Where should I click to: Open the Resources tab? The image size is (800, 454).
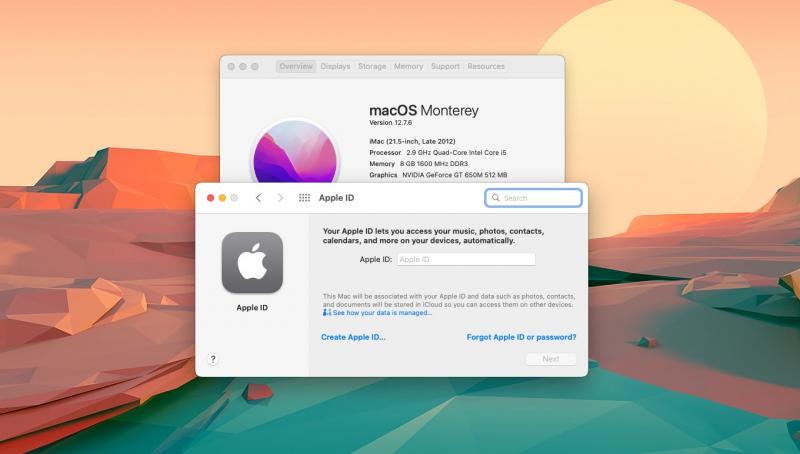tap(486, 66)
